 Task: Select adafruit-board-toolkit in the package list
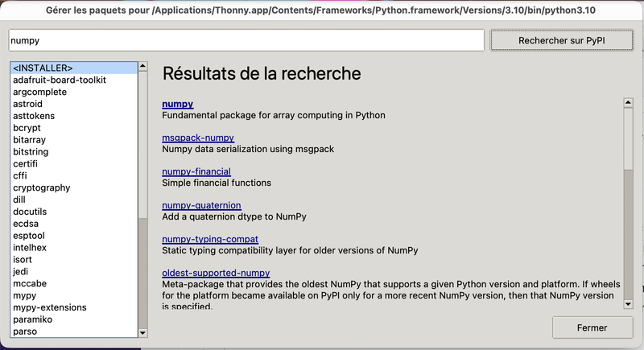[74, 80]
